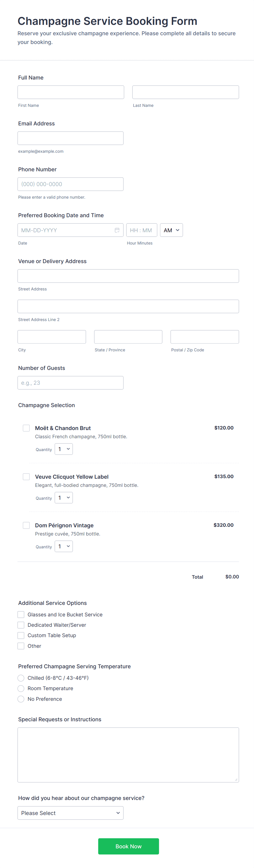The image size is (254, 868).
Task: Expand Dom Pérignon quantity selector
Action: coord(64,546)
